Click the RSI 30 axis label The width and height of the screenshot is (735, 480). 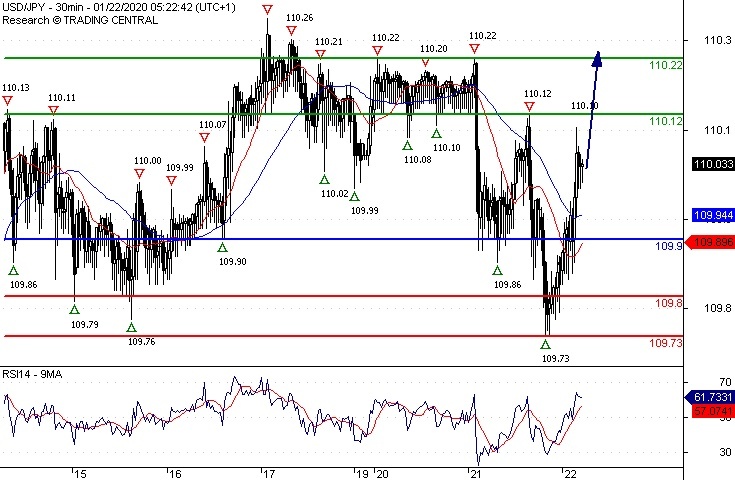(x=725, y=452)
